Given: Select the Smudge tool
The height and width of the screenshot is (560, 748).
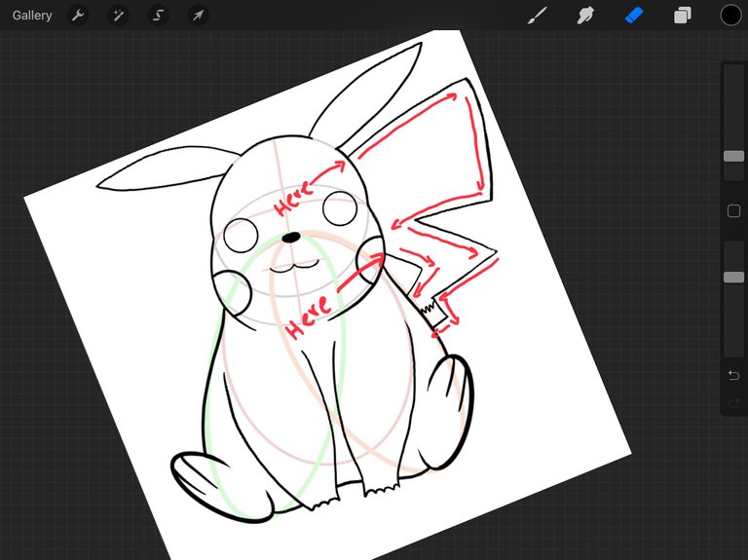Looking at the screenshot, I should pyautogui.click(x=585, y=16).
